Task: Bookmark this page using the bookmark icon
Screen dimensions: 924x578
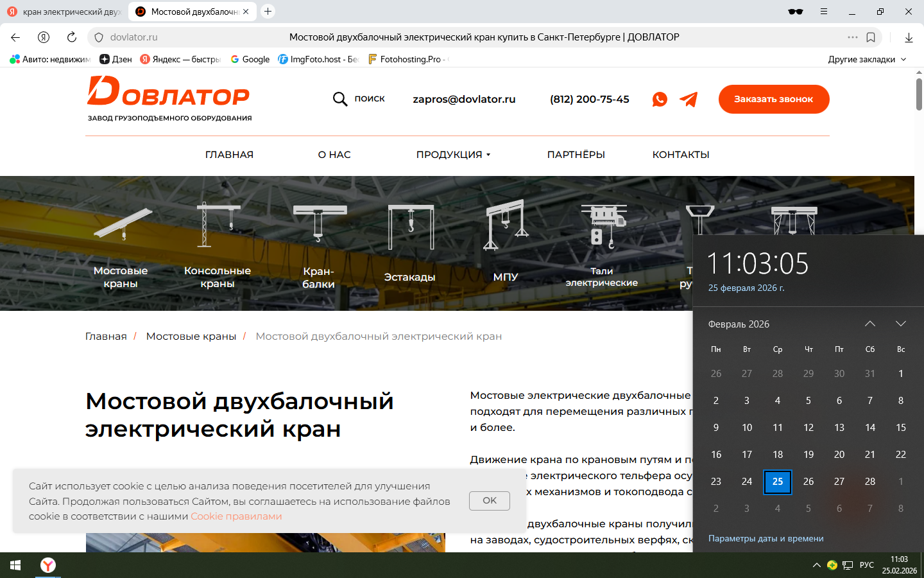Action: click(871, 37)
